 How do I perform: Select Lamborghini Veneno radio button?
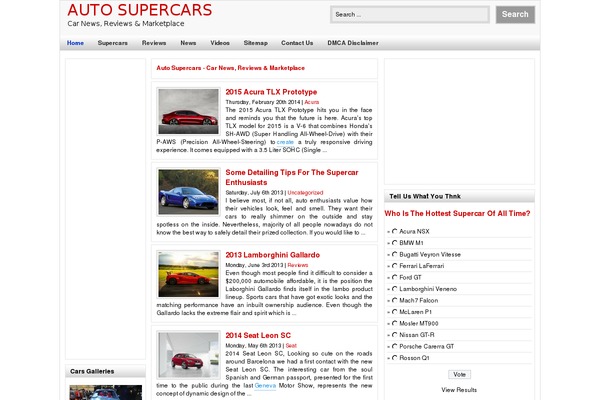(x=395, y=289)
